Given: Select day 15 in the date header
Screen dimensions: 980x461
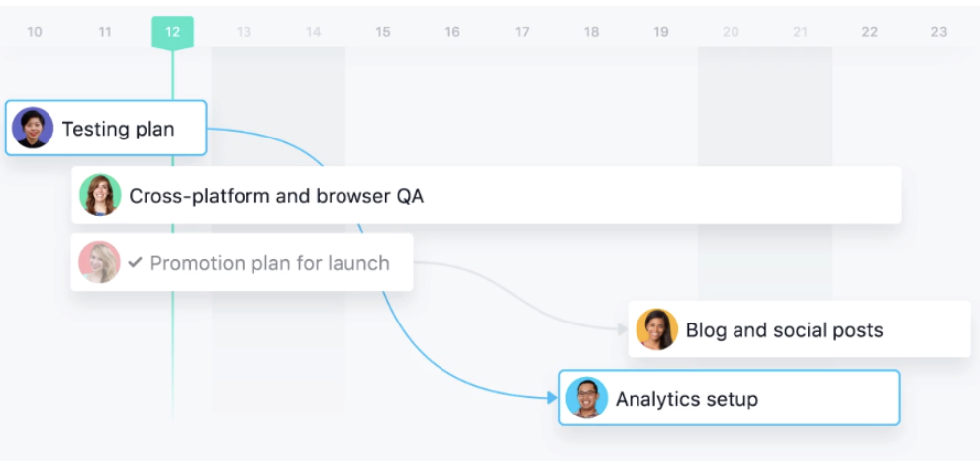Looking at the screenshot, I should 382,32.
